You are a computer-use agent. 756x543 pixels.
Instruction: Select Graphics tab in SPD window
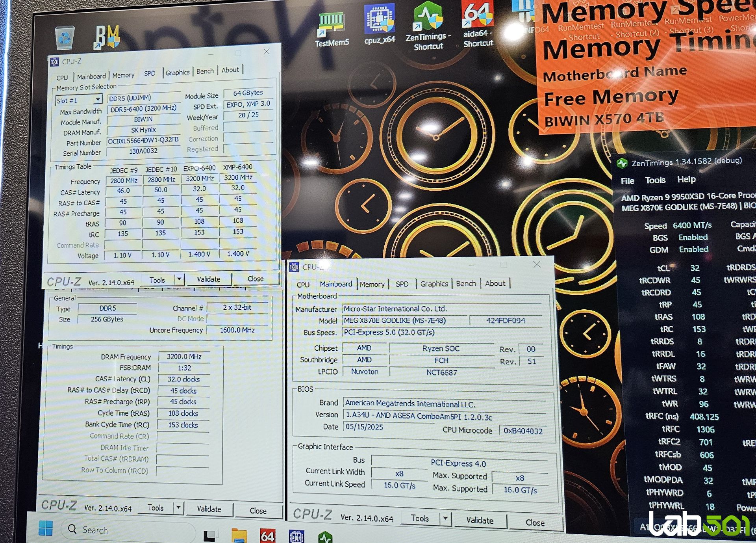pos(178,72)
